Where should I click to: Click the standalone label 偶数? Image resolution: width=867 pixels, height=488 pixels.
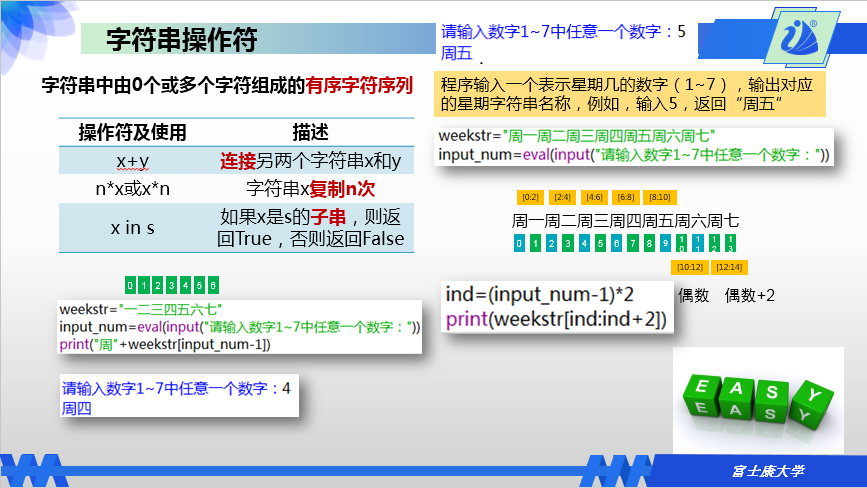pyautogui.click(x=693, y=296)
